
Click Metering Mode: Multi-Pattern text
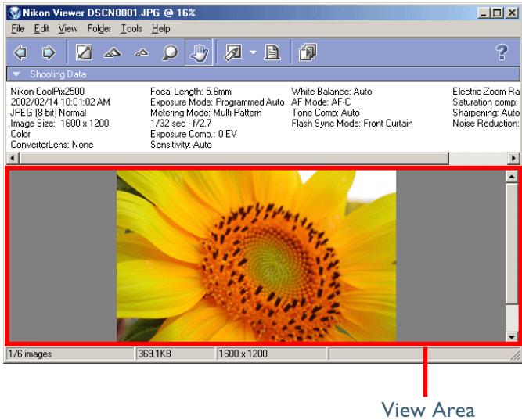point(206,113)
